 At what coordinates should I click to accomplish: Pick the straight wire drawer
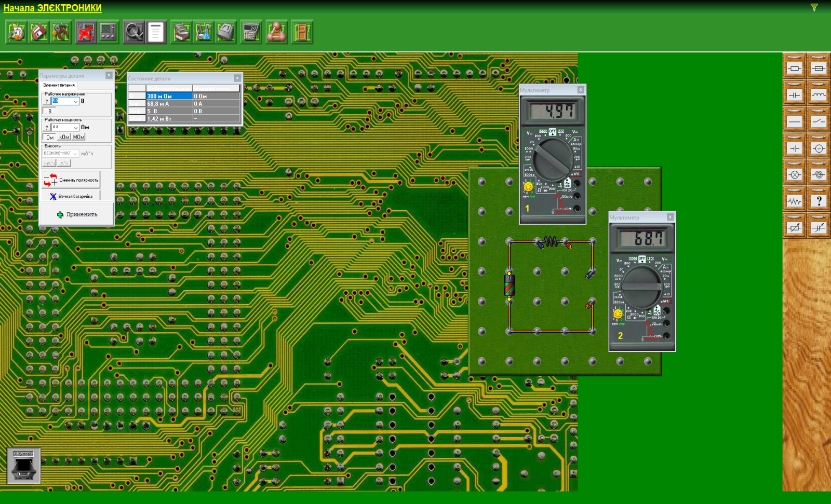(795, 119)
